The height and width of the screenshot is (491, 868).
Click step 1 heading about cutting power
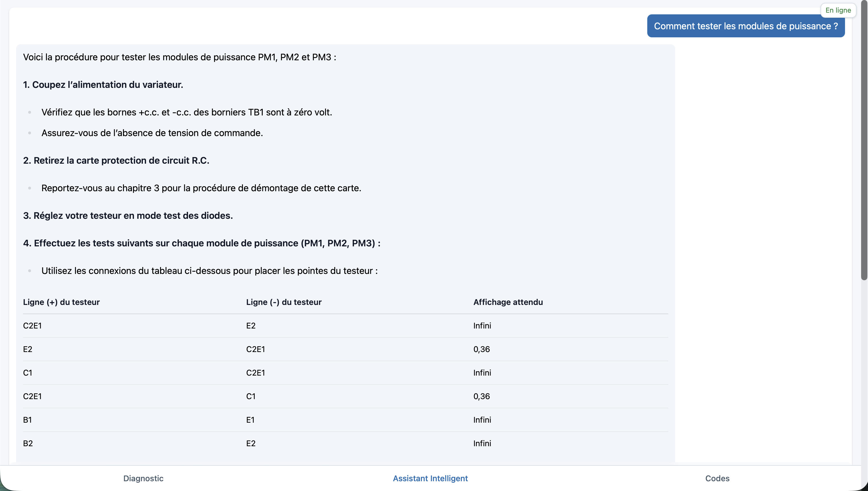point(103,85)
